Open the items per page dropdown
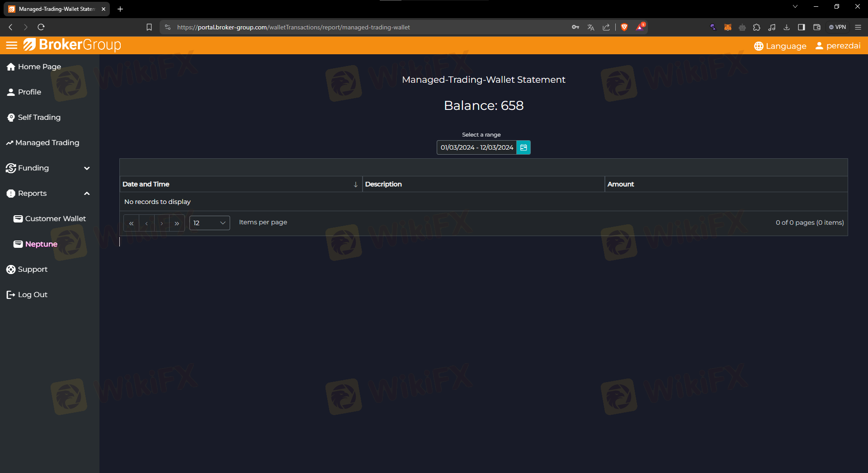The width and height of the screenshot is (868, 473). click(209, 223)
